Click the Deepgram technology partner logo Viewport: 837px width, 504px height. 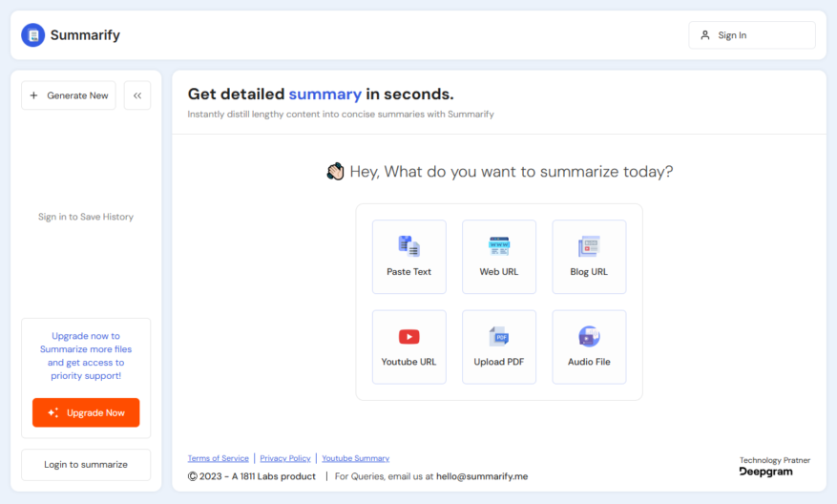tap(766, 472)
